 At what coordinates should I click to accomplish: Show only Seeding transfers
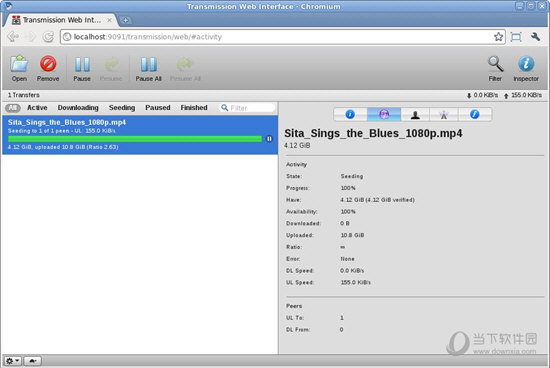pyautogui.click(x=122, y=108)
